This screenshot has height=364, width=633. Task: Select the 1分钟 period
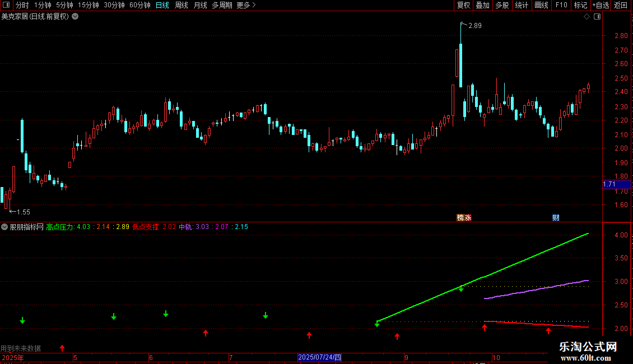tap(43, 5)
